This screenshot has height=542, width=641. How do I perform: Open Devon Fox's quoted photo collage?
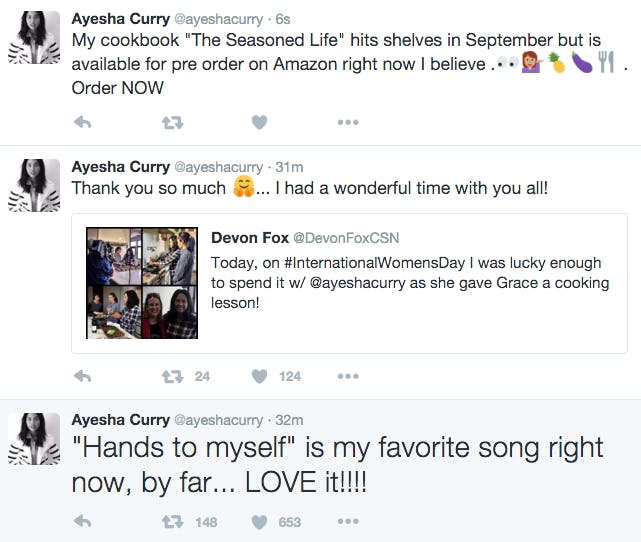141,284
